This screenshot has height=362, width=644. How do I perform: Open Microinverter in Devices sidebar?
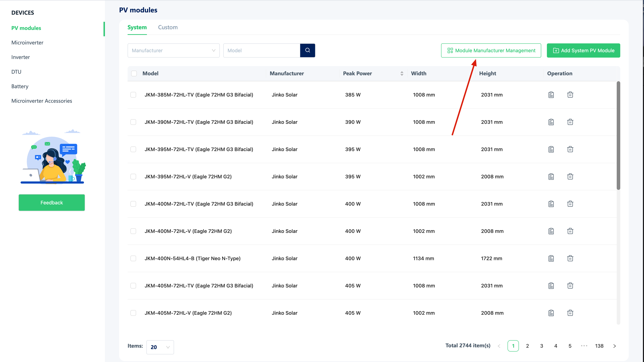[x=27, y=43]
